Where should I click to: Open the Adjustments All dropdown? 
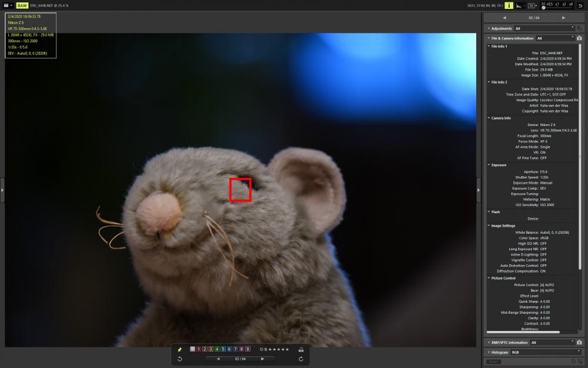point(544,28)
